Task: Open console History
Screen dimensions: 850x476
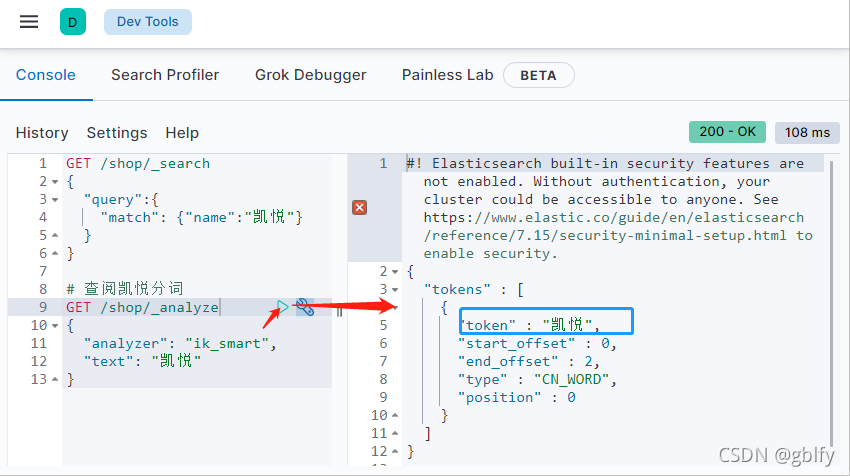Action: click(42, 133)
